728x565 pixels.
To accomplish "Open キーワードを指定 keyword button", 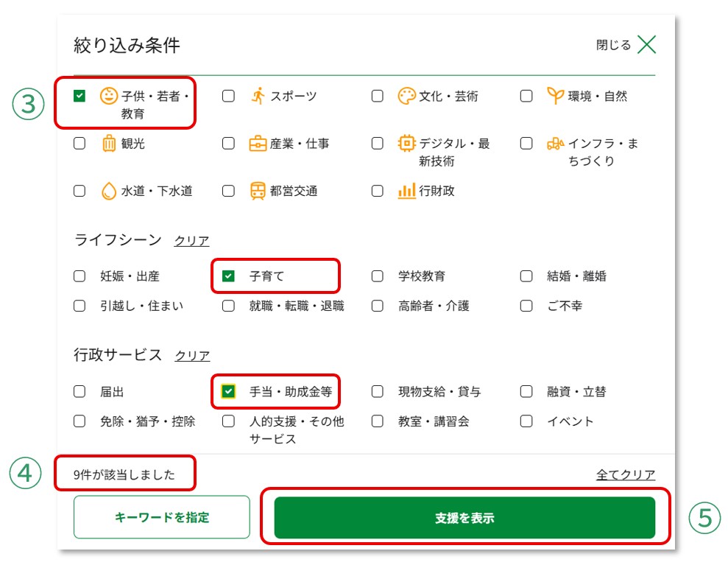I will [x=162, y=517].
